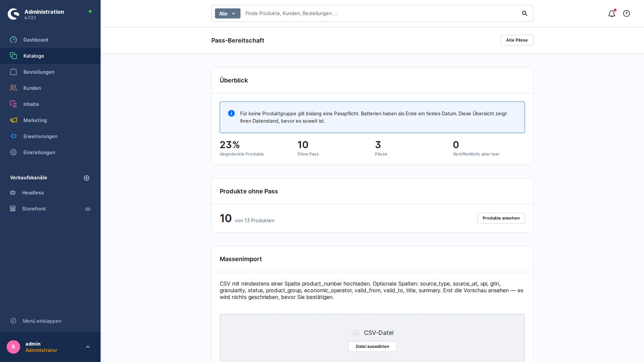Click the Produkte ansehen button
644x362 pixels.
501,218
